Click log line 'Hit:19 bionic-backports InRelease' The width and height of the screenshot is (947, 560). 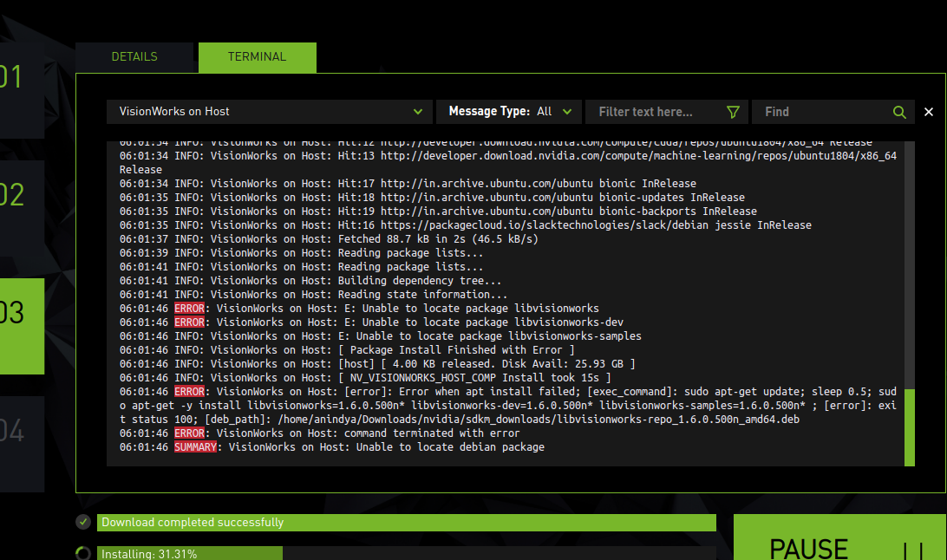point(438,212)
